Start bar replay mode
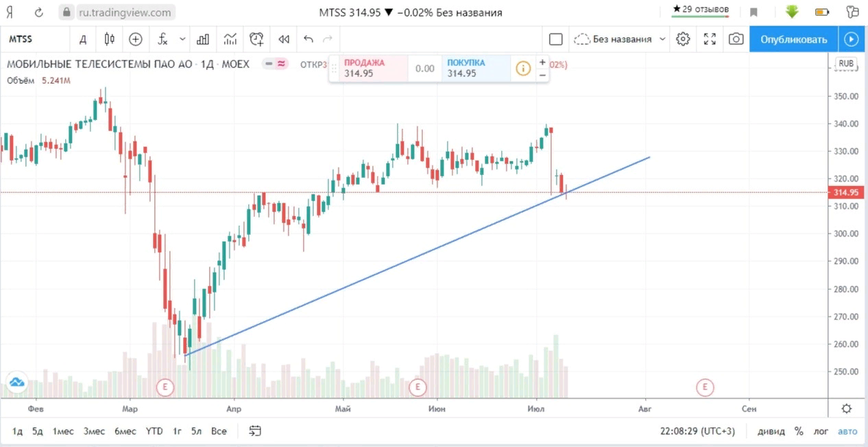The width and height of the screenshot is (868, 447). pyautogui.click(x=284, y=39)
